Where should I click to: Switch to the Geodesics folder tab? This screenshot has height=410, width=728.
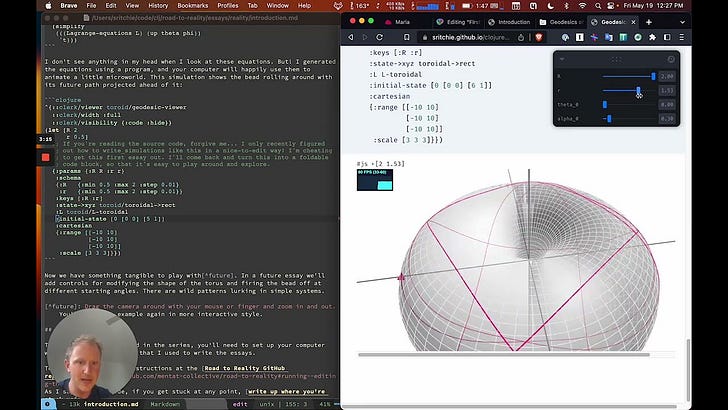560,22
